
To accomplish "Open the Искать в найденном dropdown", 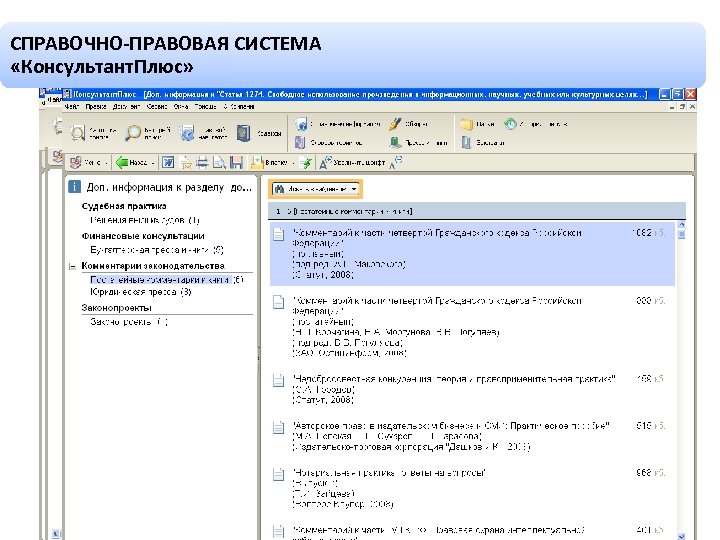I will pyautogui.click(x=315, y=189).
